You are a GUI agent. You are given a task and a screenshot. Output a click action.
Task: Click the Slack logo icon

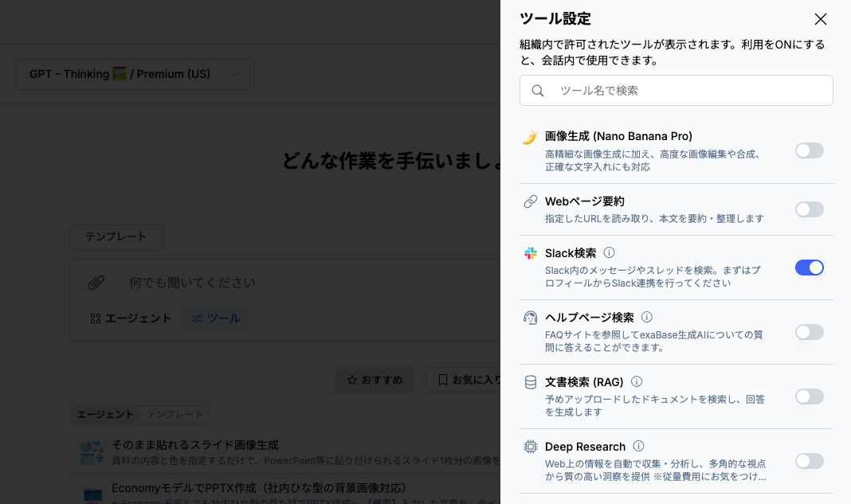coord(530,253)
